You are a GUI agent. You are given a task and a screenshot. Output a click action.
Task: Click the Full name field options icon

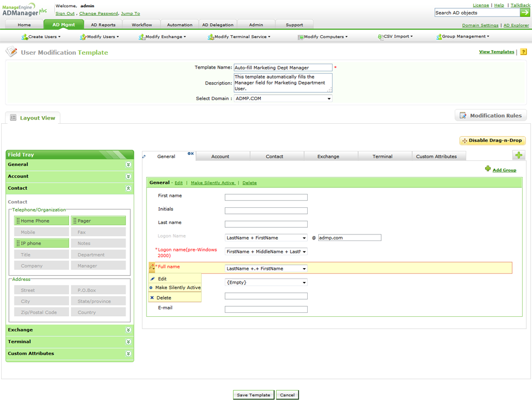pos(152,268)
